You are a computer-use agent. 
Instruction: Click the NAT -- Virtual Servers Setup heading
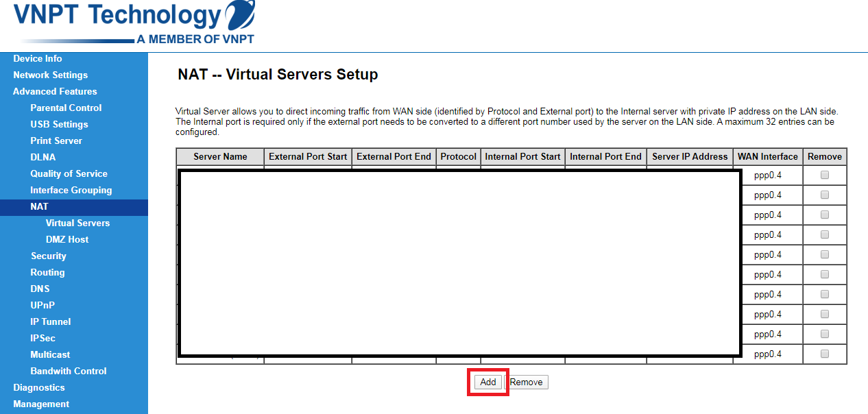pyautogui.click(x=278, y=75)
